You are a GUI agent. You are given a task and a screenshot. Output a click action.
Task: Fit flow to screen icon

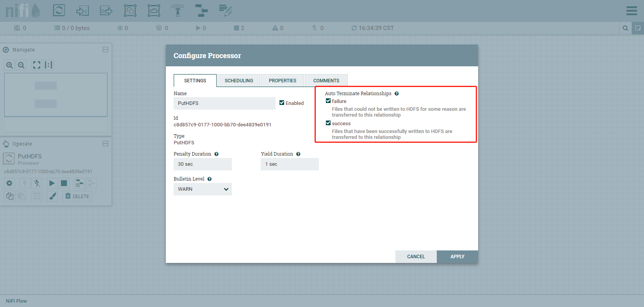(37, 65)
